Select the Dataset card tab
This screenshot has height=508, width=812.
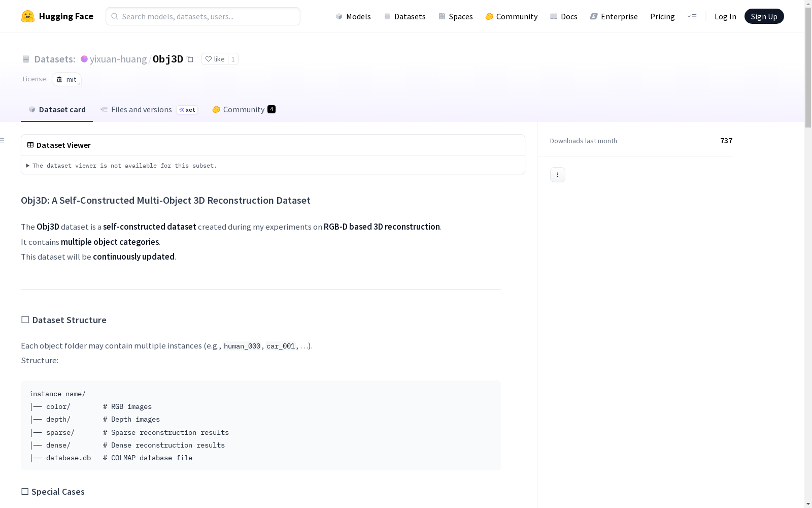57,109
